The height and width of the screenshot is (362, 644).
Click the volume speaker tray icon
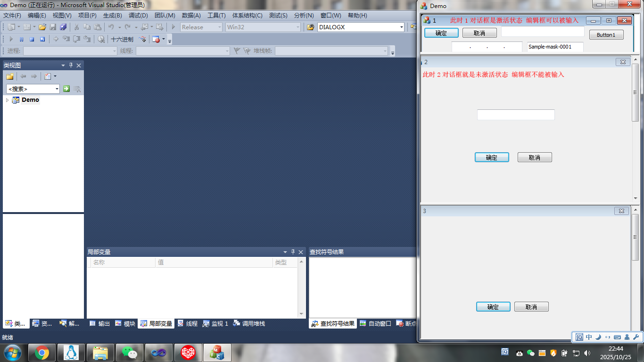tap(587, 353)
